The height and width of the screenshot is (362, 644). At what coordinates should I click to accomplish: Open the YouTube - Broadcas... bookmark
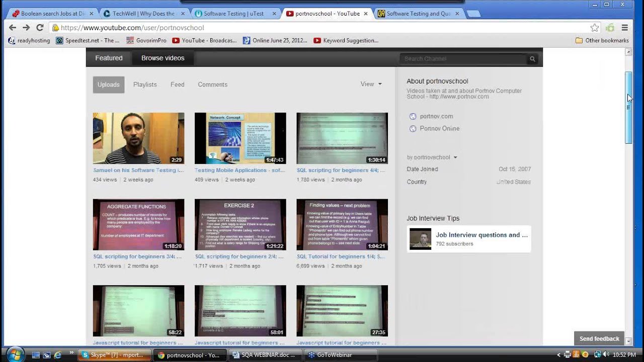(x=204, y=40)
